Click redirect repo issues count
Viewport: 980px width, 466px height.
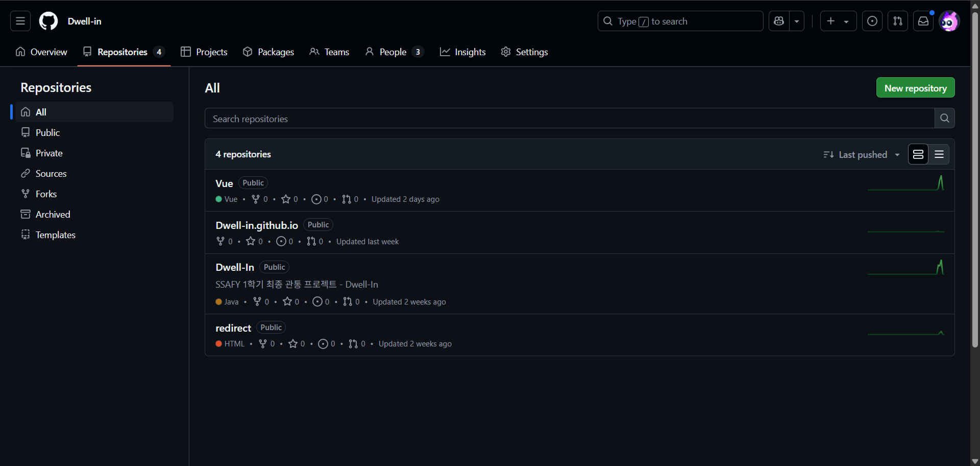[327, 344]
